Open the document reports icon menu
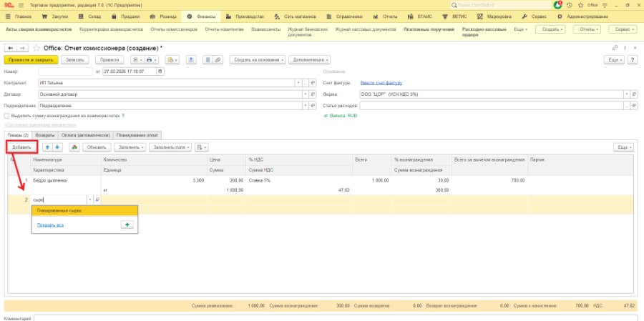Image resolution: width=644 pixels, height=321 pixels. (x=136, y=60)
